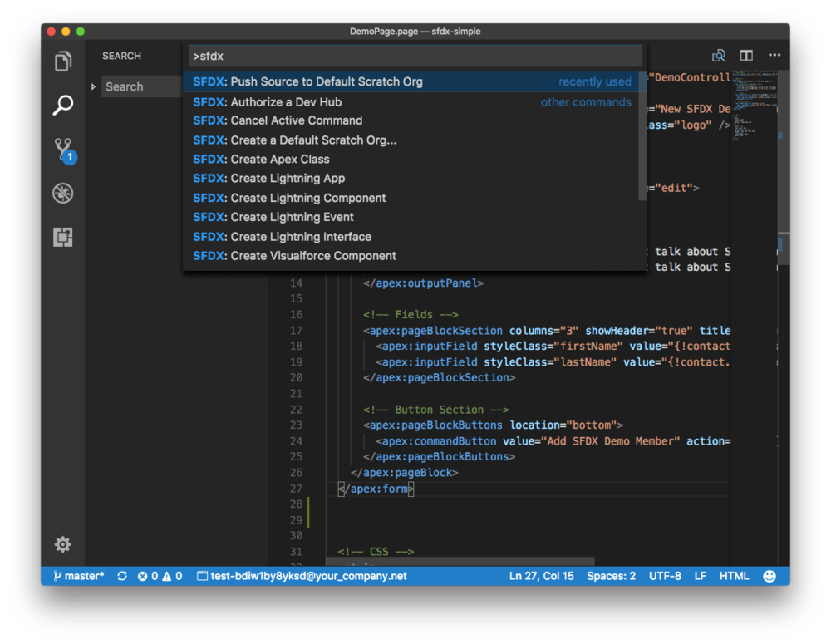831x644 pixels.
Task: Click the Open Preview icon in editor toolbar
Action: click(x=718, y=55)
